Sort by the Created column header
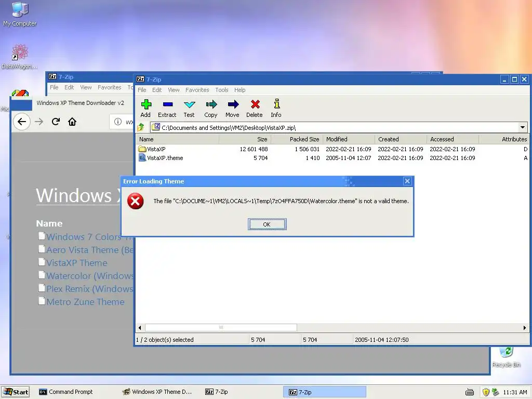The width and height of the screenshot is (532, 399). (401, 139)
